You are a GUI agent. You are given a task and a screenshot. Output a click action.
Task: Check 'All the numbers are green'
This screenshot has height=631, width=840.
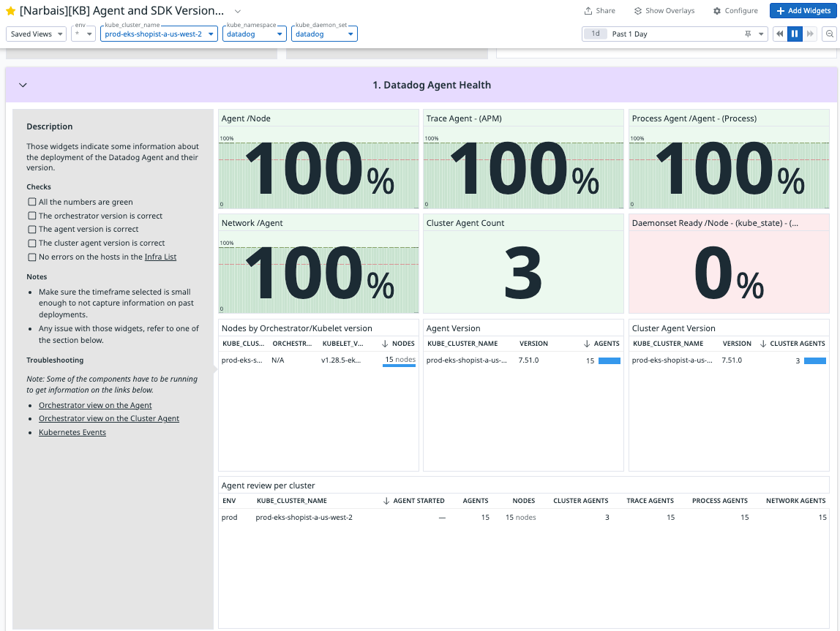(32, 202)
